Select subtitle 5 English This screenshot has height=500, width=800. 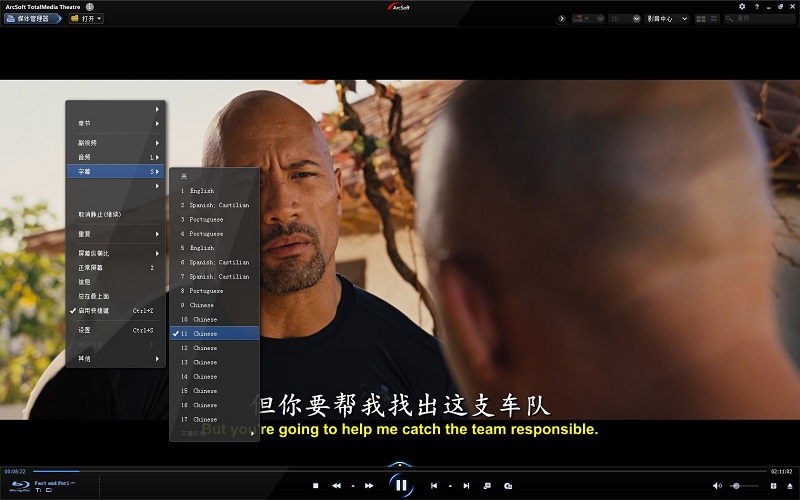tap(214, 248)
